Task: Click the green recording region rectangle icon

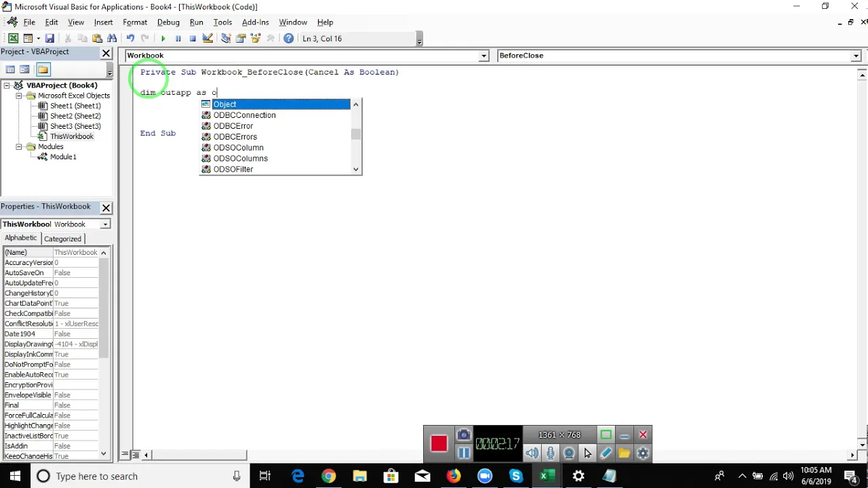Action: pos(606,435)
